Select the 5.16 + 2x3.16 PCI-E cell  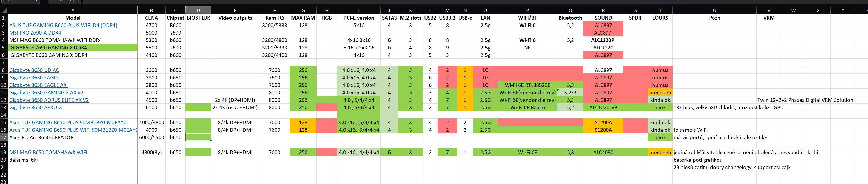click(x=359, y=48)
